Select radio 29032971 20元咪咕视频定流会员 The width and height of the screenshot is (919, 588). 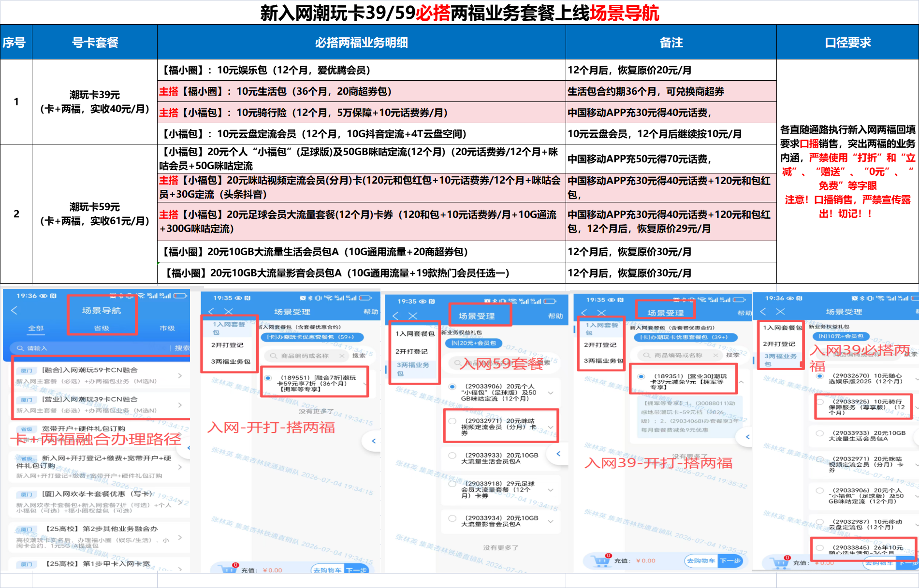click(452, 421)
